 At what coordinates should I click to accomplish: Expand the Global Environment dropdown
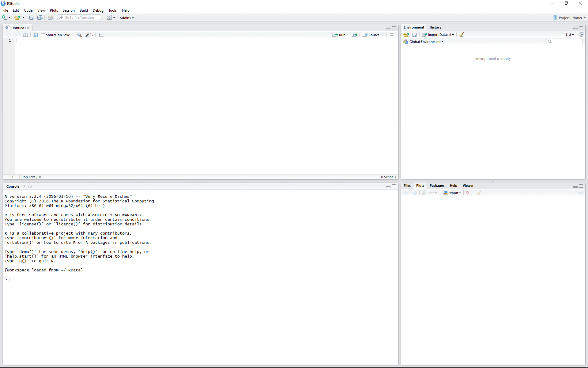[426, 42]
